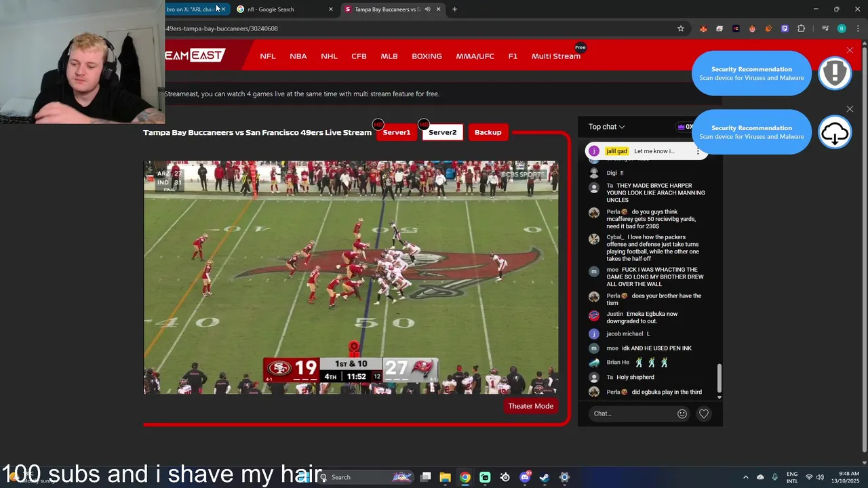Open the BOXING section
Viewport: 868px width, 488px height.
tap(427, 56)
